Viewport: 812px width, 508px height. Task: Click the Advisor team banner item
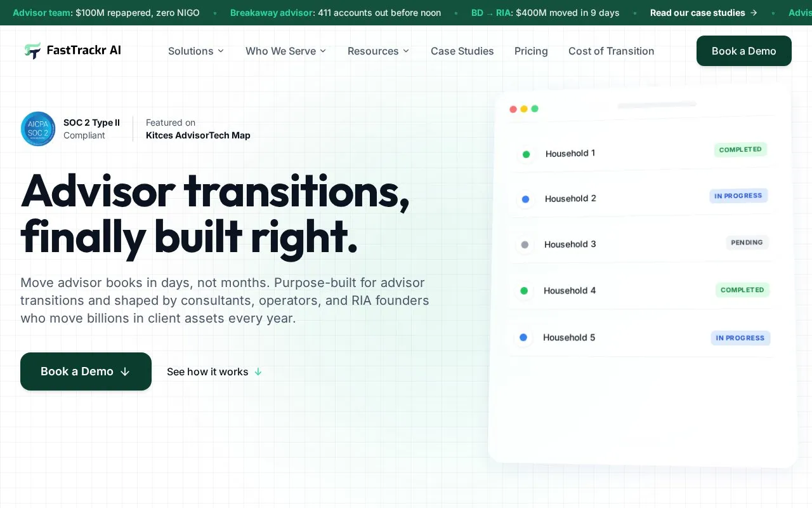coord(106,13)
